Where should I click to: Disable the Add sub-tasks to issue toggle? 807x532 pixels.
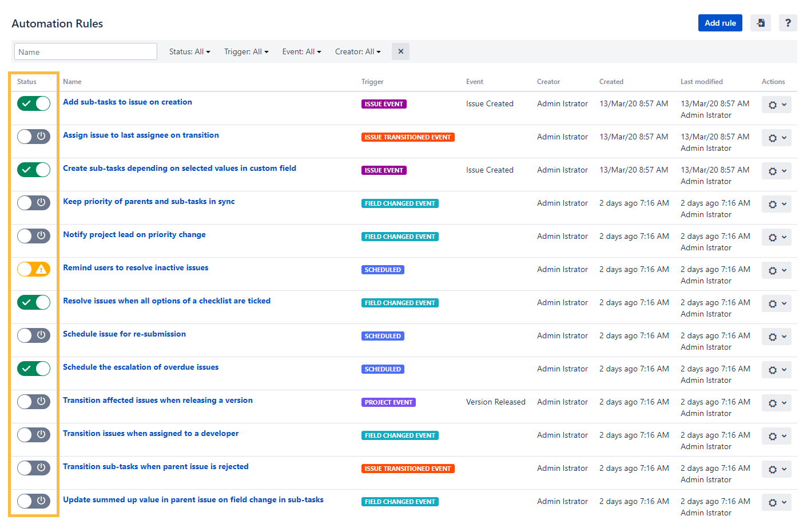tap(34, 103)
